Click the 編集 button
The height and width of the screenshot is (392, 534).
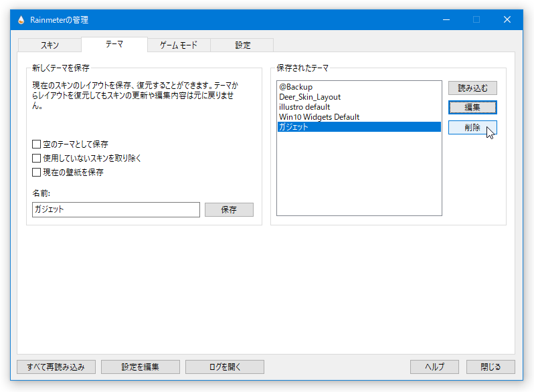[x=472, y=108]
